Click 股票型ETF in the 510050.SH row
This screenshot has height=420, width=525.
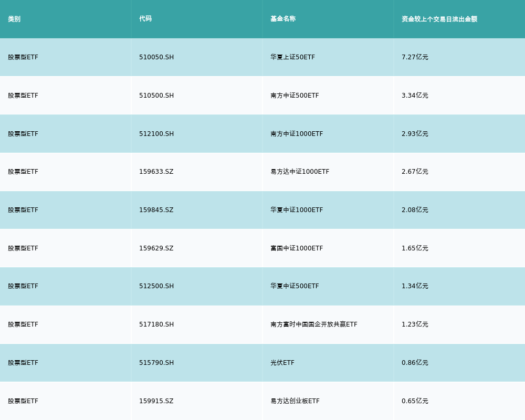(x=23, y=57)
